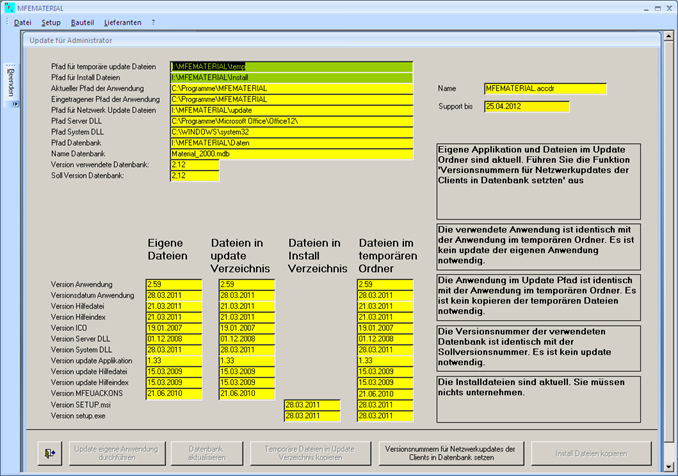The width and height of the screenshot is (678, 476).
Task: Open the Bauteil menu
Action: tap(82, 22)
